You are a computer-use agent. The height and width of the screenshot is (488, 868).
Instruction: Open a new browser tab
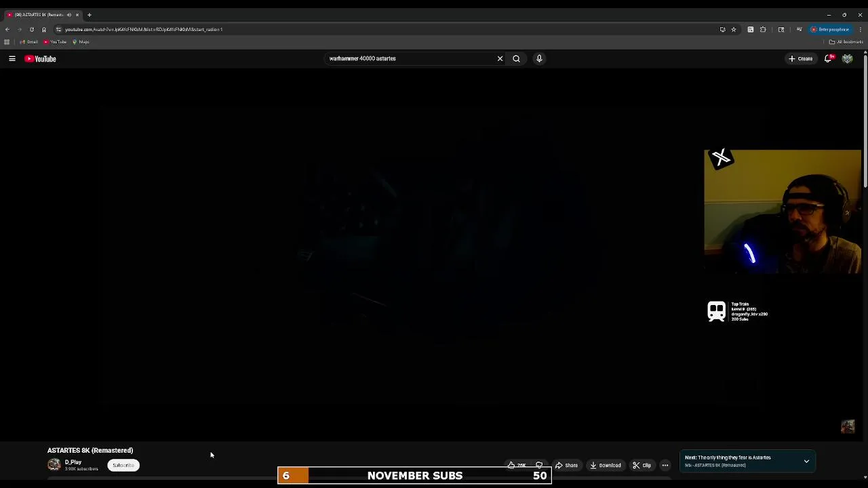pos(89,15)
